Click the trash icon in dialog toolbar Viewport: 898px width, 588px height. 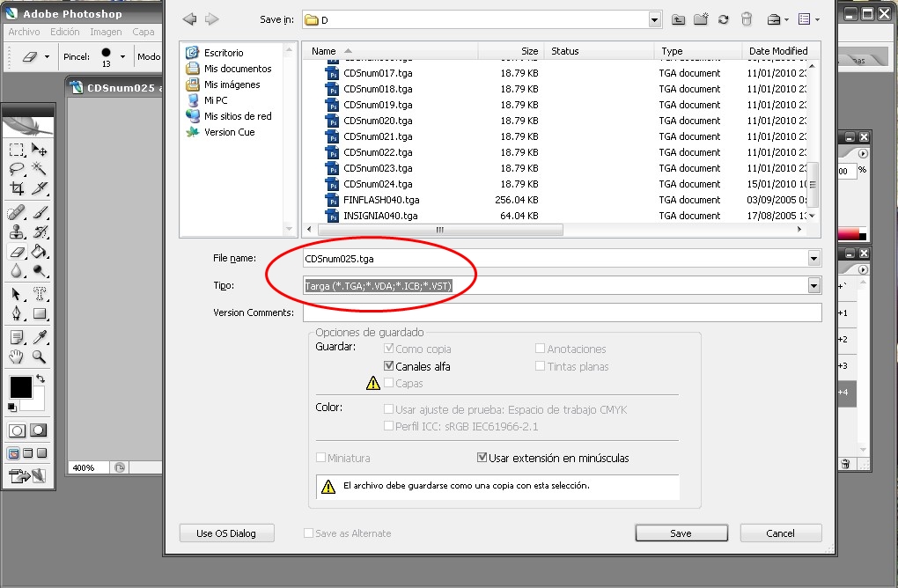click(747, 19)
